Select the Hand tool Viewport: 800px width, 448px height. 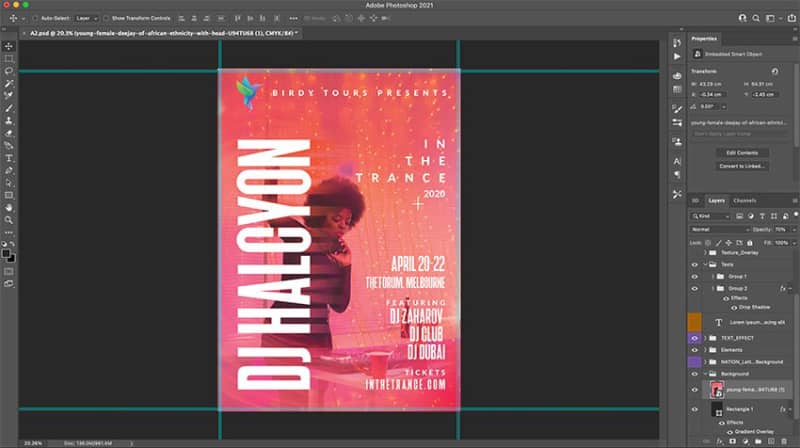tap(9, 208)
